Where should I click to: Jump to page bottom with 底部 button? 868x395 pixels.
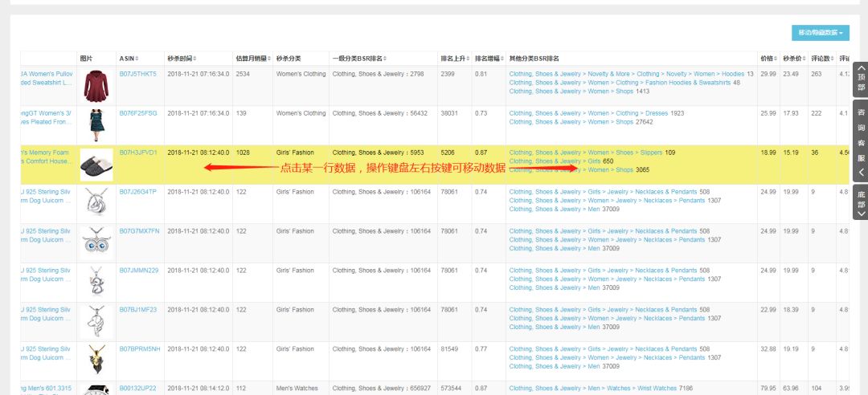point(861,202)
